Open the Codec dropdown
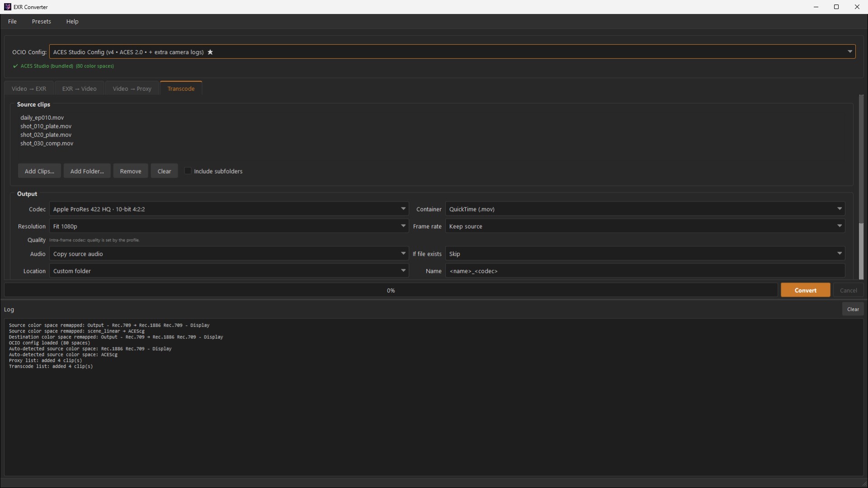Screen dimensions: 868x488 pos(229,209)
